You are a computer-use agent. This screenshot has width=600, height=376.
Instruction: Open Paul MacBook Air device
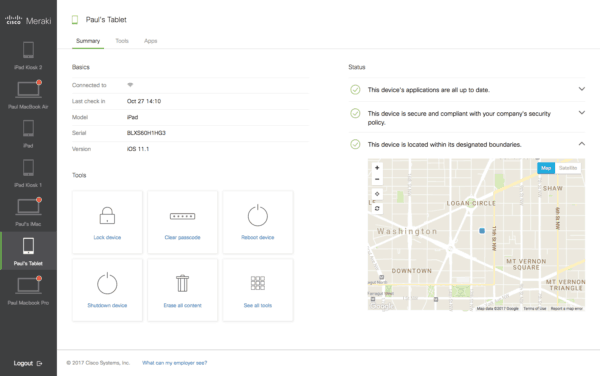28,95
